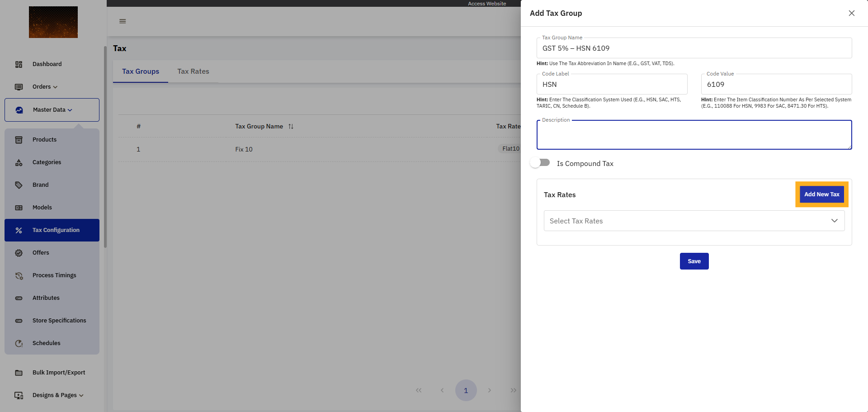The image size is (868, 412).
Task: Click the Add New Tax button
Action: coord(821,194)
